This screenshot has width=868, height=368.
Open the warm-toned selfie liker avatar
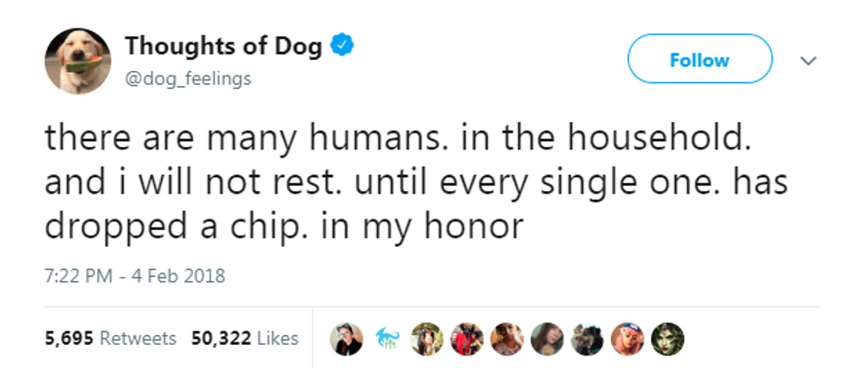[506, 339]
